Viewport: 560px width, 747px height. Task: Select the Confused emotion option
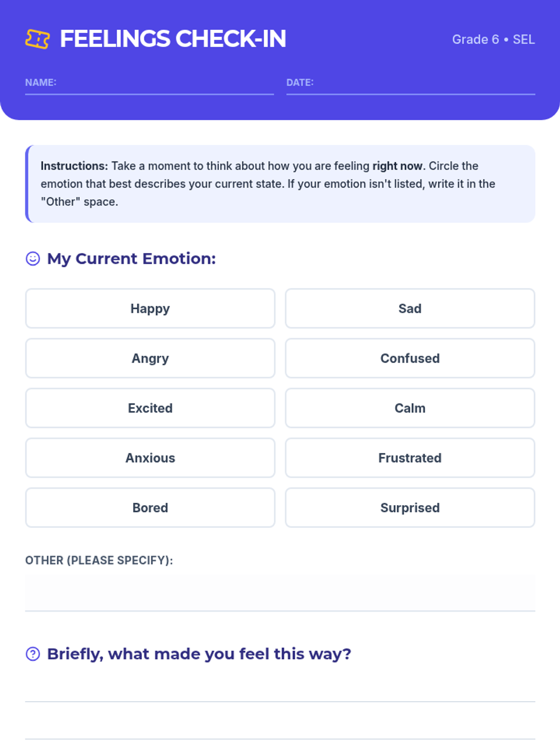click(x=410, y=359)
